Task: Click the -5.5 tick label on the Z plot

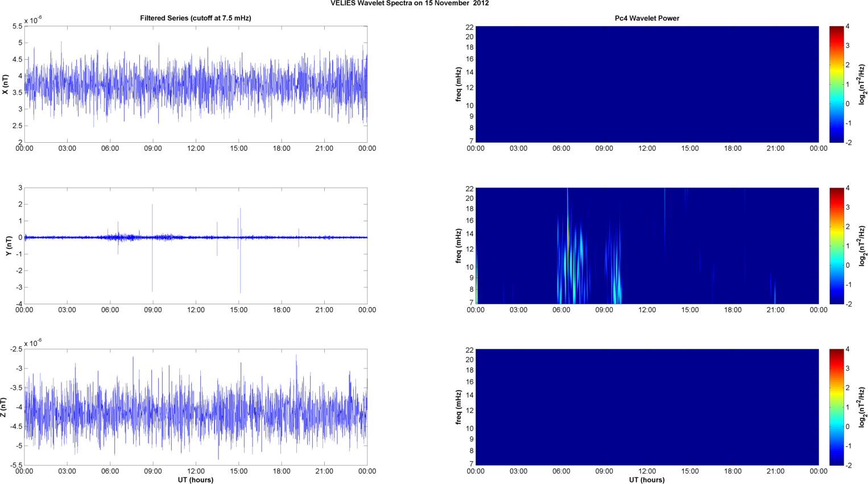Action: point(16,465)
